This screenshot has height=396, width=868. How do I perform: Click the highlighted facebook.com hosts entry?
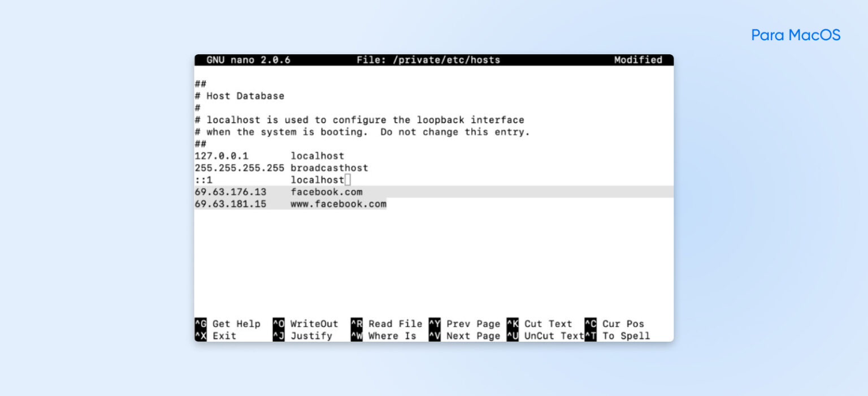click(327, 192)
